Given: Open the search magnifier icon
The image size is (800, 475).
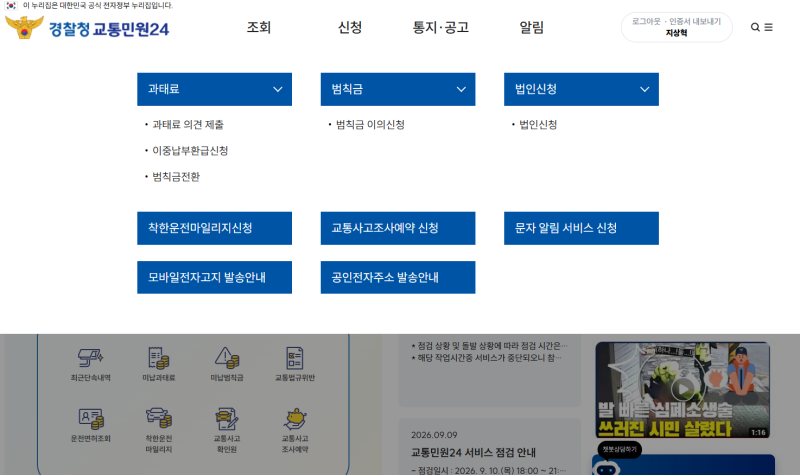Looking at the screenshot, I should tap(755, 27).
